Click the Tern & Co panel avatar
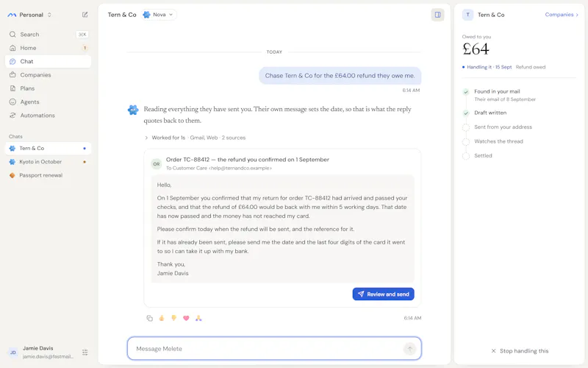Screen dimensions: 588x368 (467, 15)
